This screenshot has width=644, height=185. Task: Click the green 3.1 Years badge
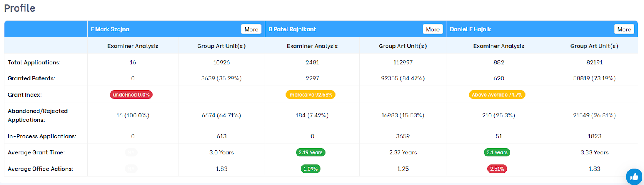click(x=497, y=153)
